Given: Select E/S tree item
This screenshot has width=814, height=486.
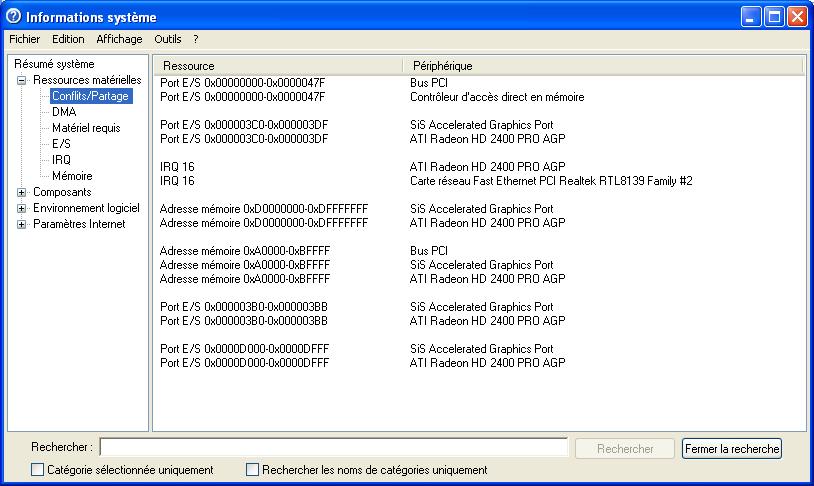Looking at the screenshot, I should [61, 144].
